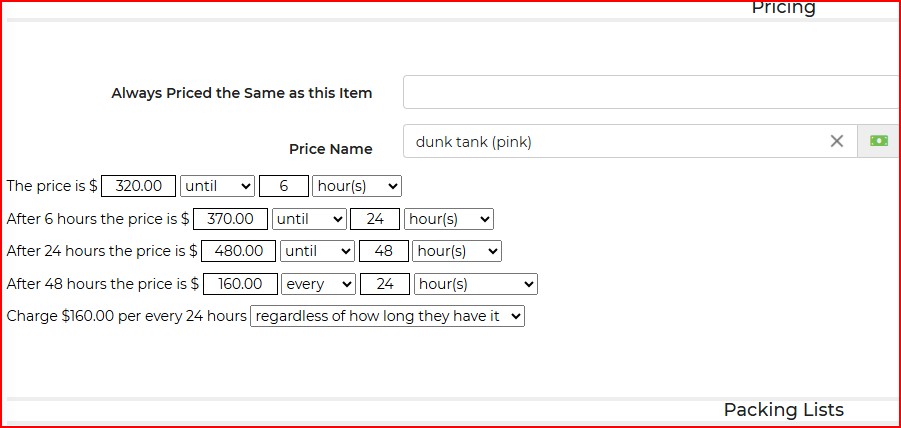Click the 370.00 price field

click(230, 219)
